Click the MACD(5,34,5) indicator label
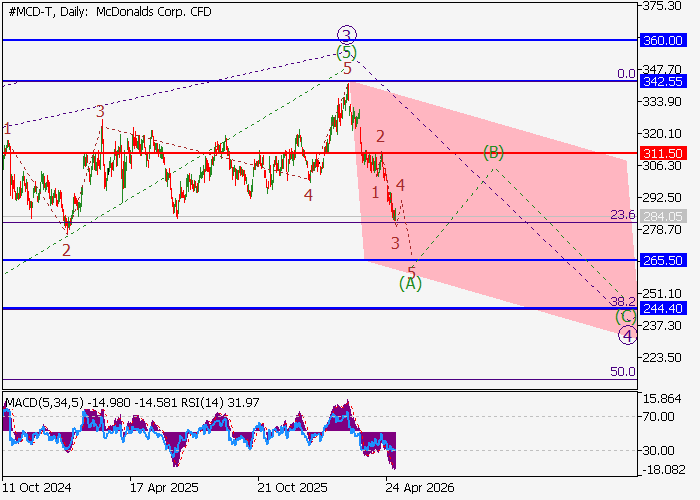The image size is (700, 500). tap(44, 403)
